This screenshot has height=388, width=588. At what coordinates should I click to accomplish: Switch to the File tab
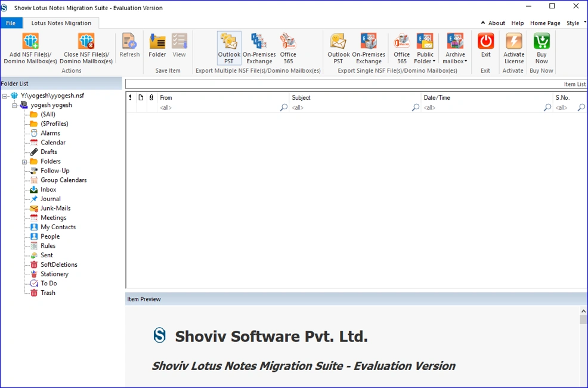tap(11, 23)
